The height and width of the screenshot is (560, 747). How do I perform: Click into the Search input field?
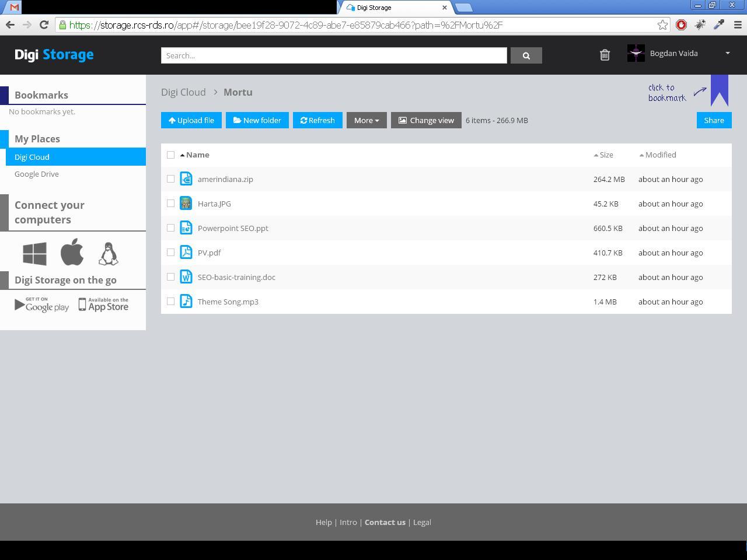click(334, 55)
